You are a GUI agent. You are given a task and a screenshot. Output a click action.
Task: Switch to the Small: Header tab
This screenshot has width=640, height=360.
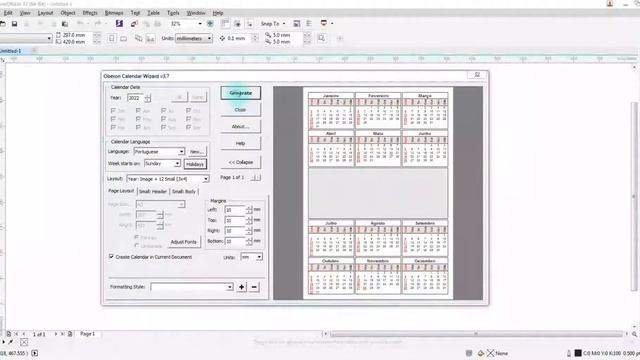pos(153,191)
